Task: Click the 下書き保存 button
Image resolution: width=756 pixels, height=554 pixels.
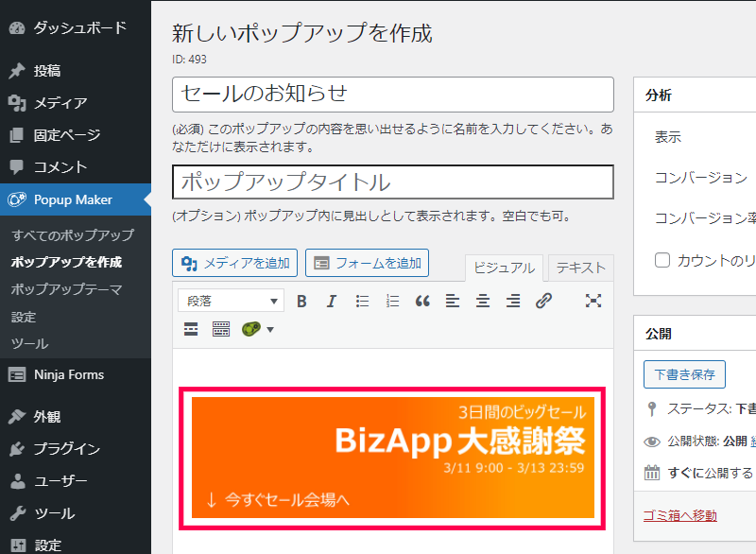Action: (684, 374)
